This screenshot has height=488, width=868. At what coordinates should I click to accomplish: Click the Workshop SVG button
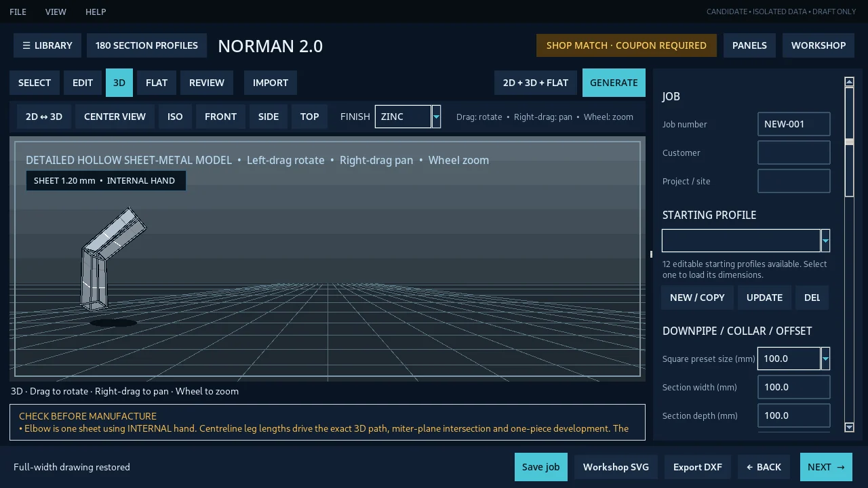(616, 467)
